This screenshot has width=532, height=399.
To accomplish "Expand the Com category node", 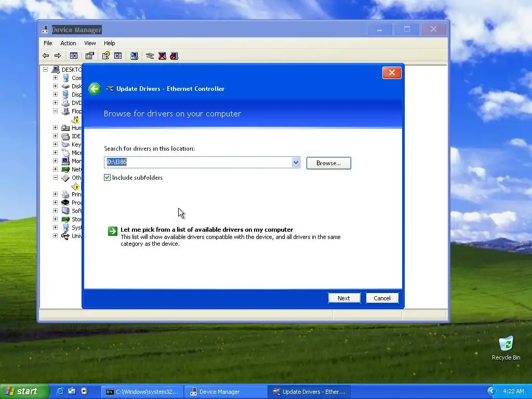I will pos(55,78).
